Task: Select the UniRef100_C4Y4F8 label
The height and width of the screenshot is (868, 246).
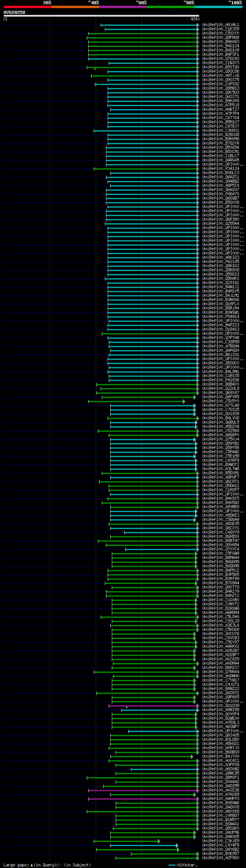Action: (x=221, y=845)
